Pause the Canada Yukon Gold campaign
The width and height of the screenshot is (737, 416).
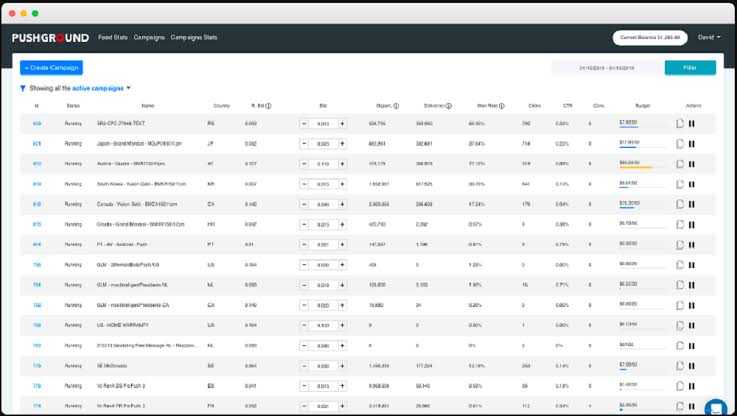point(691,204)
